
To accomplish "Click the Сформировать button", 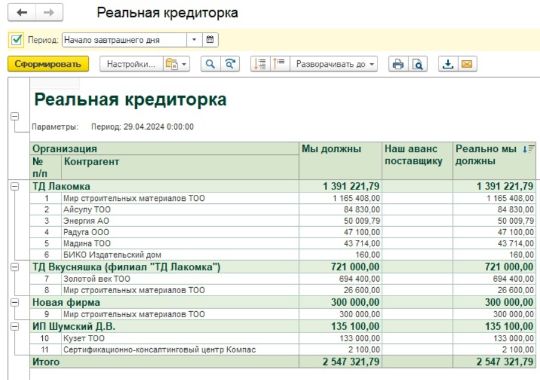I will point(48,64).
